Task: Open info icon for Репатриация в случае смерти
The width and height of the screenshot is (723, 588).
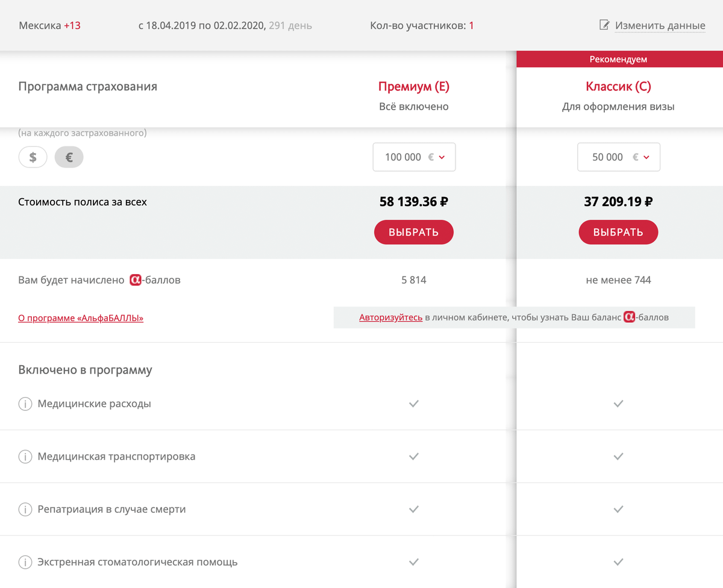Action: 25,510
